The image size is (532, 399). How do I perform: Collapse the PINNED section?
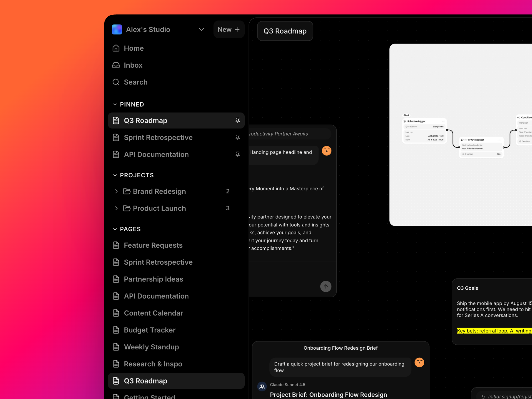115,104
